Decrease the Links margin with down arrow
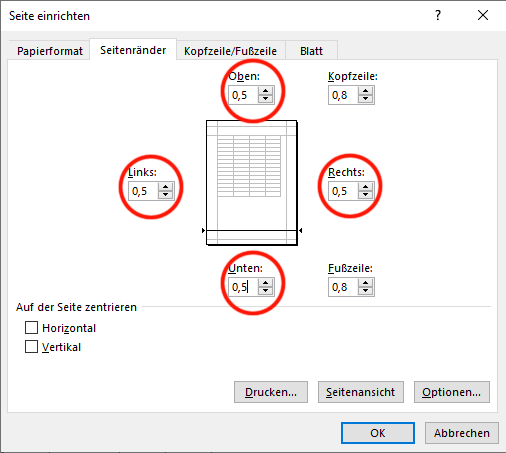Viewport: 506px width, 453px height. pos(165,195)
